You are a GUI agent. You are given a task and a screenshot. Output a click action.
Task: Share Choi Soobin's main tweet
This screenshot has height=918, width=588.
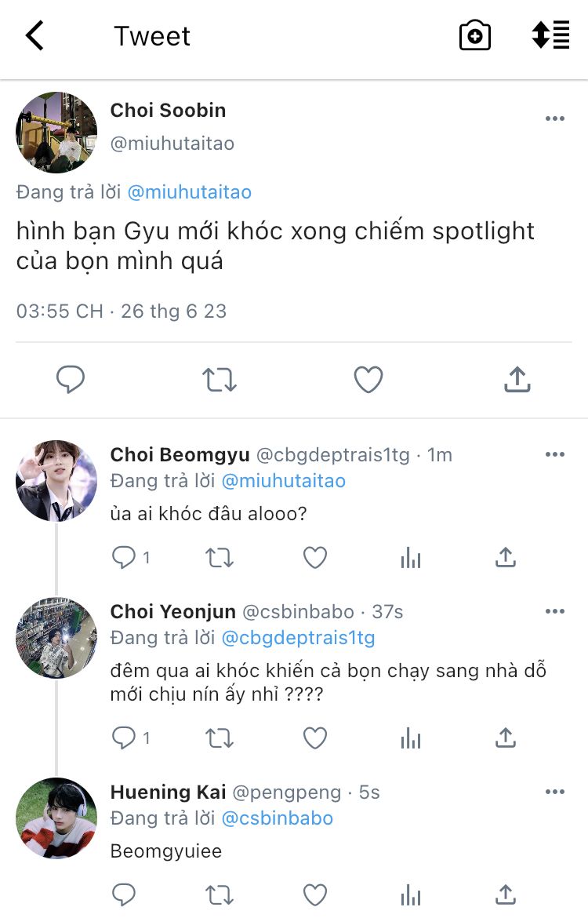(517, 381)
